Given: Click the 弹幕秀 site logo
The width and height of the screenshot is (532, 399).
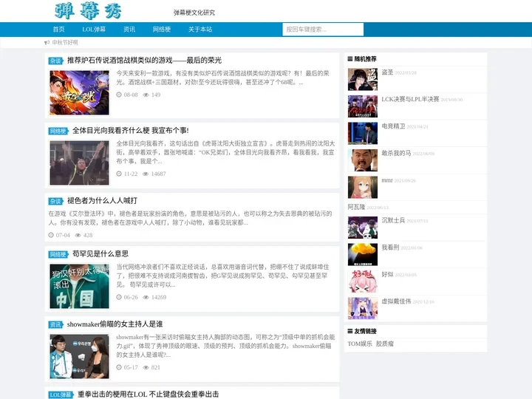Looking at the screenshot, I should pyautogui.click(x=88, y=11).
